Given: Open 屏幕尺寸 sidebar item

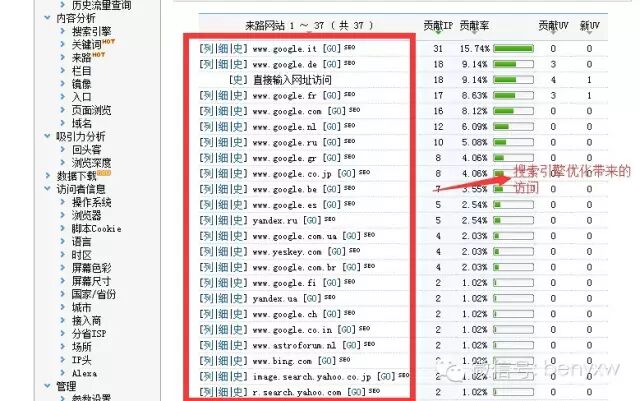Looking at the screenshot, I should pyautogui.click(x=91, y=281).
